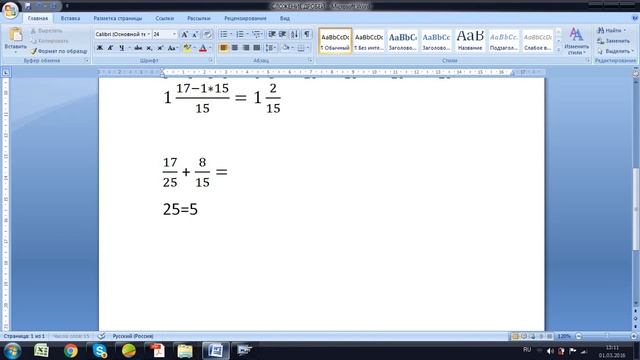Apply the yellow text highlight color
This screenshot has height=360, width=640.
click(x=187, y=48)
